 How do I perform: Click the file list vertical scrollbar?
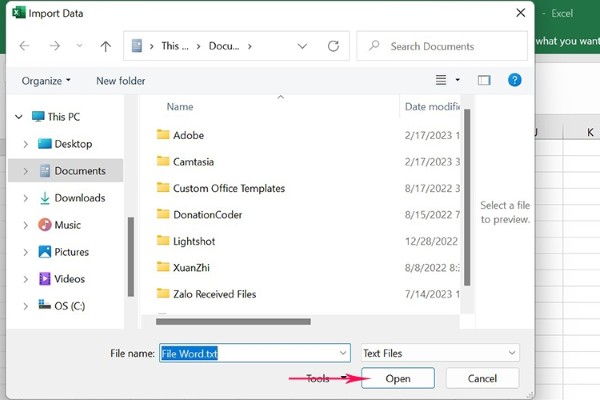467,197
